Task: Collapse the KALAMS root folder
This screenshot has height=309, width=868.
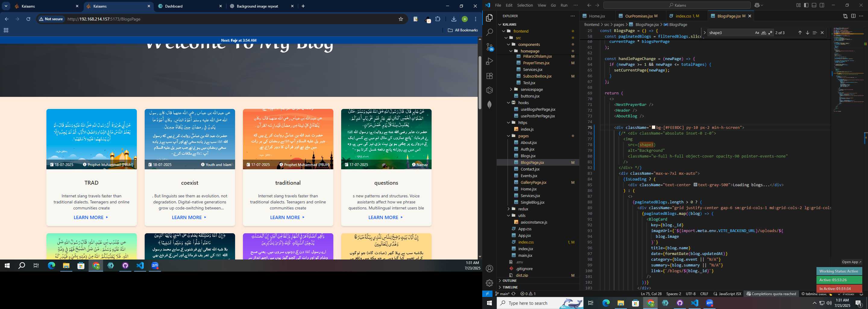Action: pyautogui.click(x=500, y=24)
